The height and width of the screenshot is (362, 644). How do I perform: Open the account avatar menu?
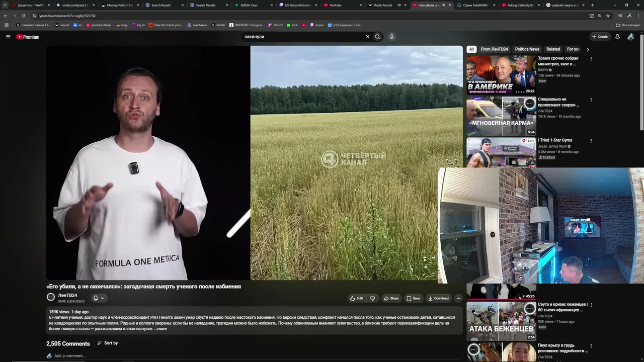point(631,37)
